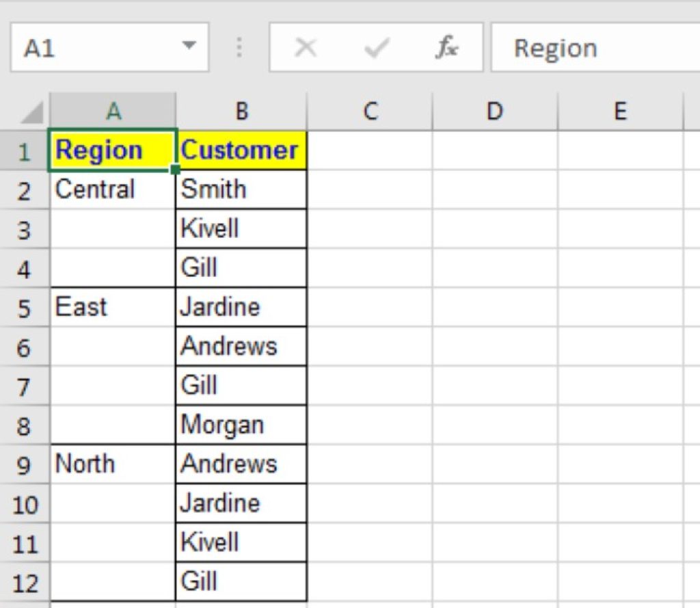Click the Cancel (X) icon beside formula bar
The height and width of the screenshot is (608, 700).
pos(306,47)
